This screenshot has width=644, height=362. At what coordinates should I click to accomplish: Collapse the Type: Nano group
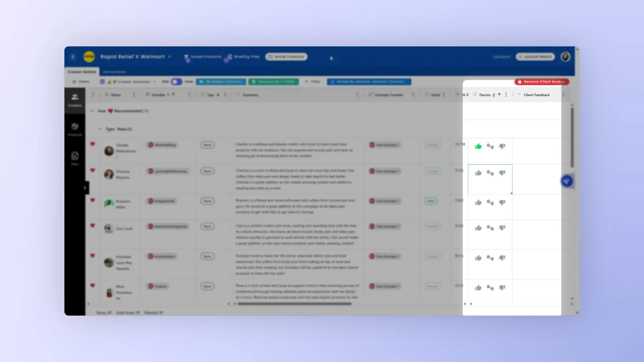(x=100, y=129)
